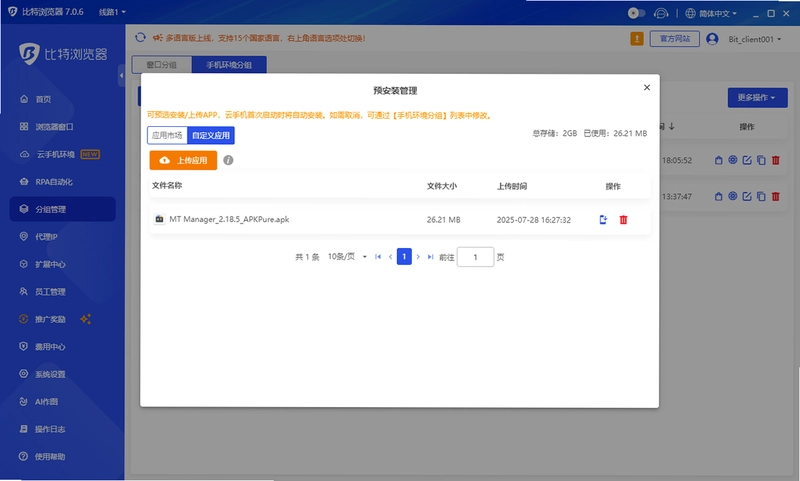
Task: Click the NEW badge beside 云手机环境
Action: click(90, 154)
